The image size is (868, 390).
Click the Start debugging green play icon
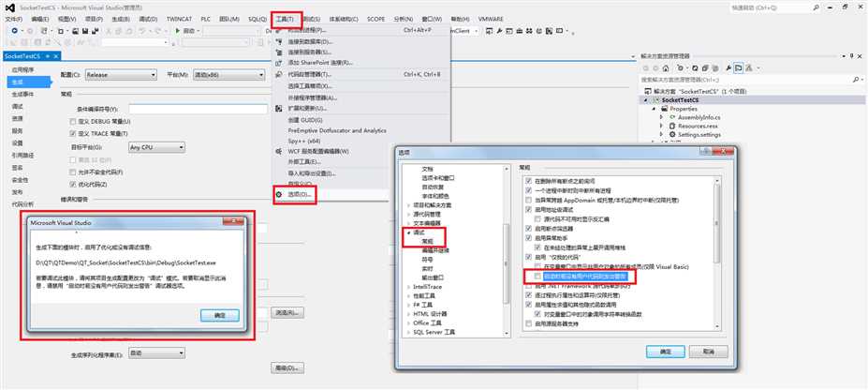(178, 31)
